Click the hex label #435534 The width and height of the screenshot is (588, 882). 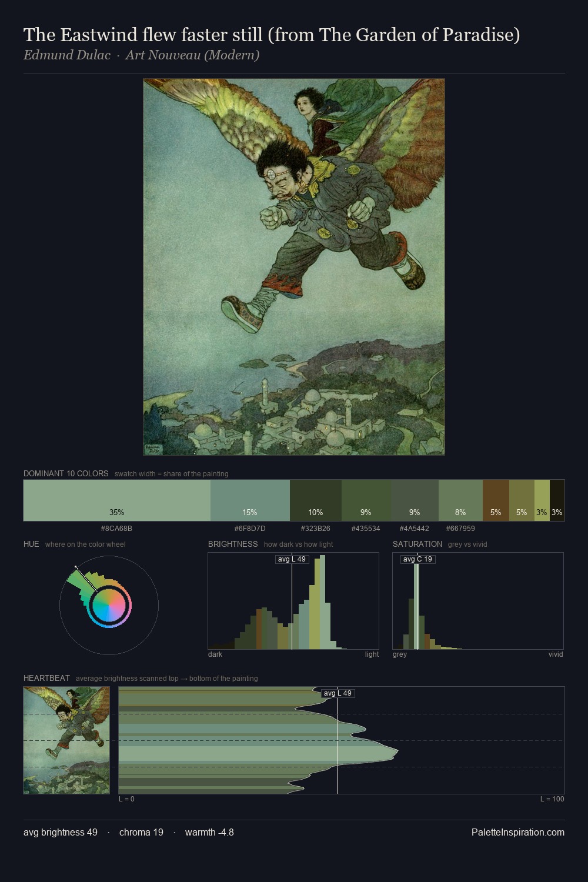366,529
